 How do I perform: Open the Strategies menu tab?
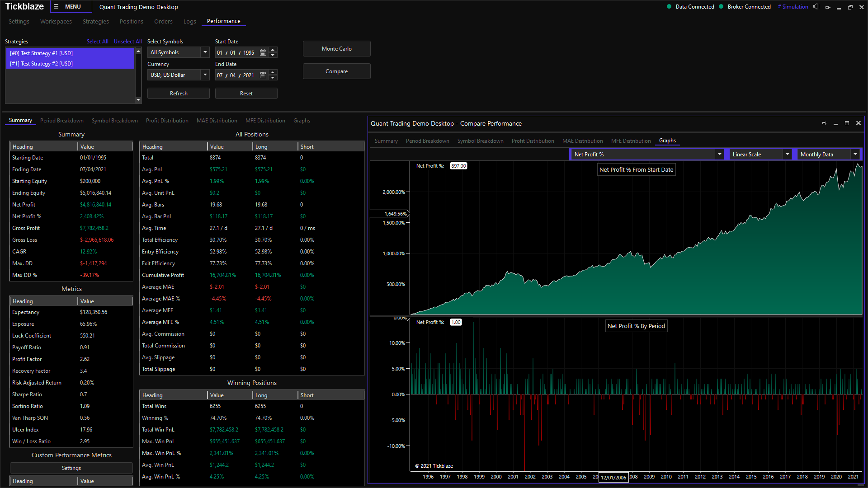[95, 22]
